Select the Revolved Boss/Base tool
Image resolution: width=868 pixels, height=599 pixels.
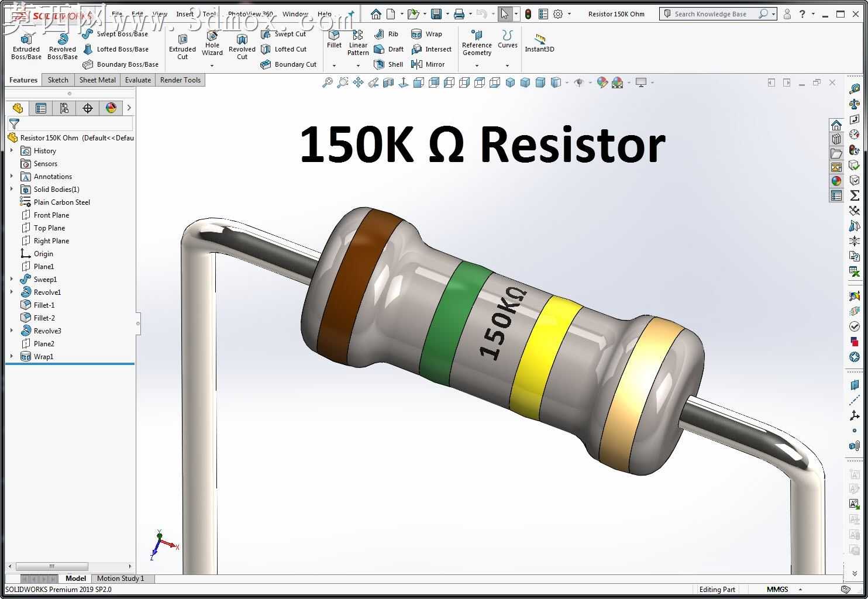pos(63,46)
